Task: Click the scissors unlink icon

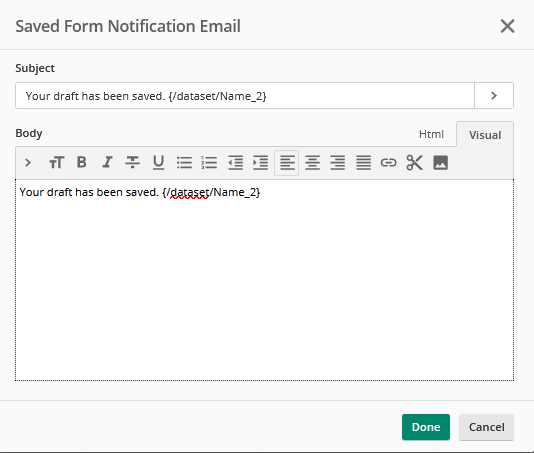Action: tap(414, 163)
